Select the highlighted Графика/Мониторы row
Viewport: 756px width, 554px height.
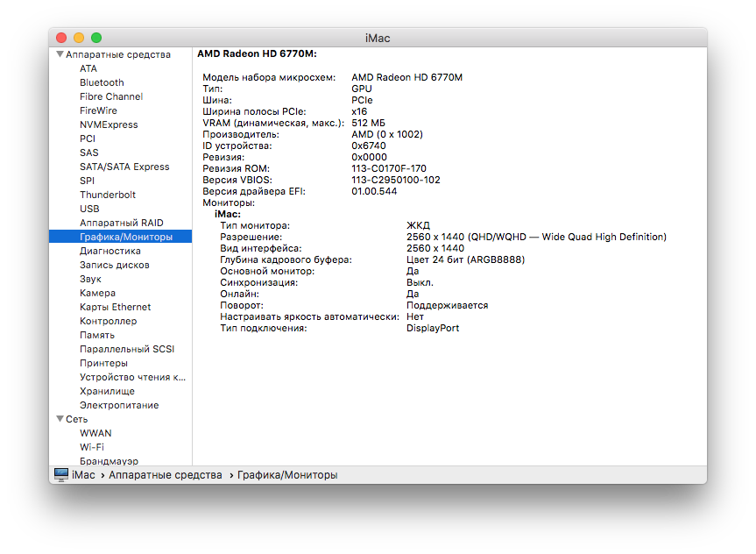click(x=121, y=237)
